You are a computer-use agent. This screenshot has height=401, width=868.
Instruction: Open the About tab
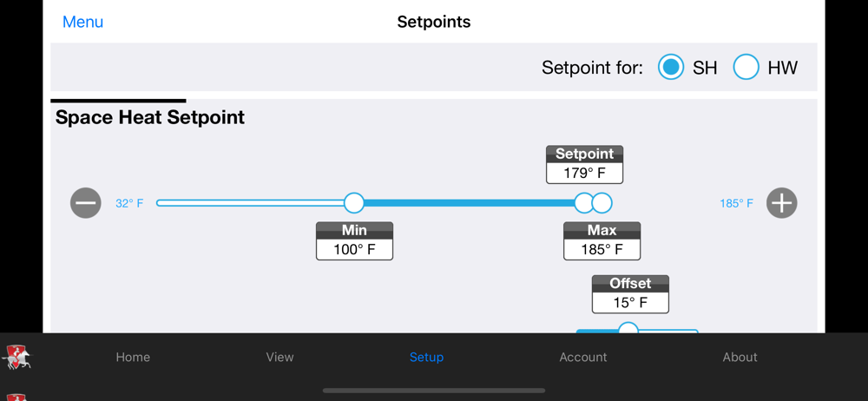click(x=740, y=357)
